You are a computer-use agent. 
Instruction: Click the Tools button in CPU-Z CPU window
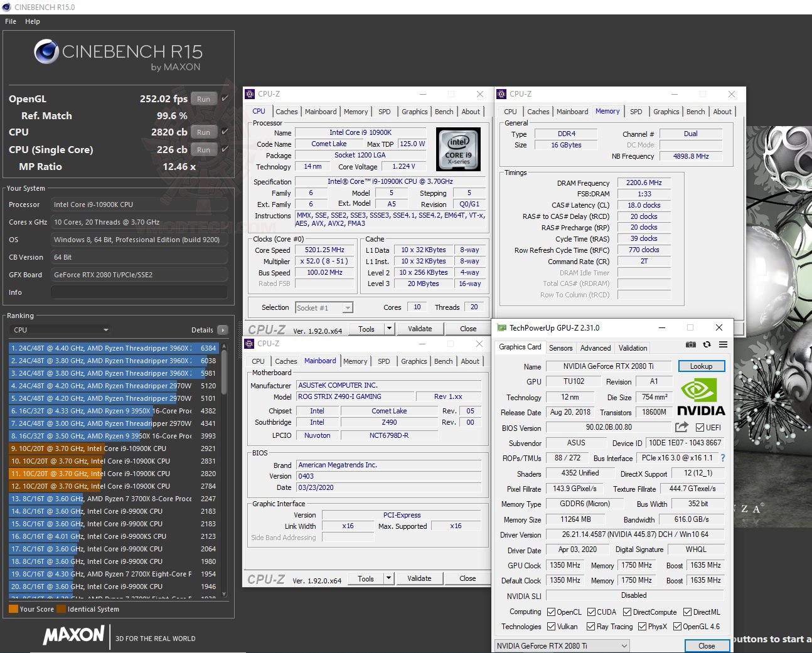tap(366, 329)
